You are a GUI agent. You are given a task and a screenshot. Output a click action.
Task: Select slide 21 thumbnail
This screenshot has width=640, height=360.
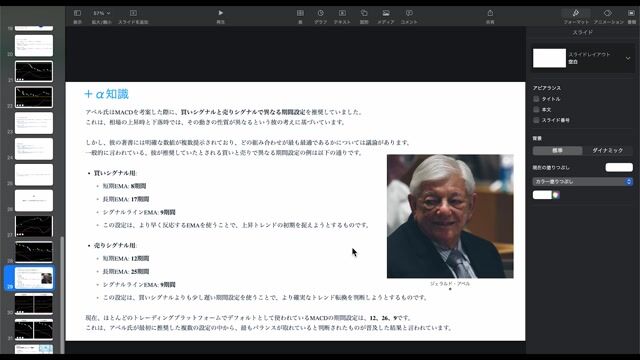(34, 71)
